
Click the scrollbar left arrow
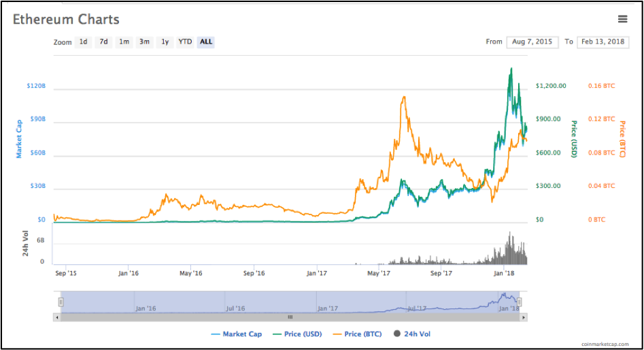(57, 317)
